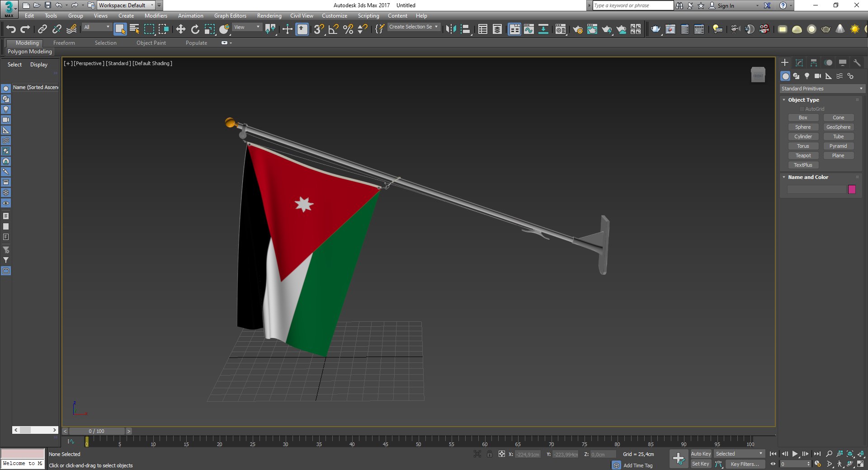
Task: Choose the Select and Move tool
Action: click(x=180, y=29)
